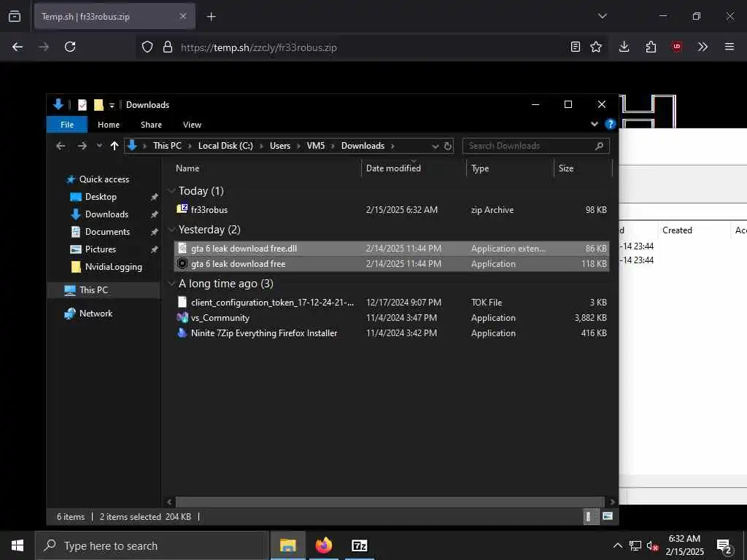This screenshot has height=560, width=747.
Task: Open 7-Zip from the taskbar
Action: coord(359,545)
